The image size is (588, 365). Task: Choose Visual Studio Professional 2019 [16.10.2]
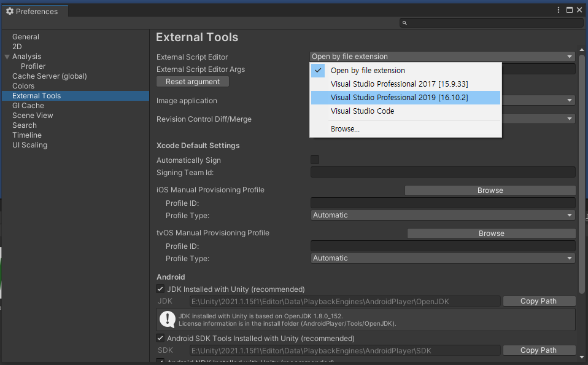[x=406, y=97]
